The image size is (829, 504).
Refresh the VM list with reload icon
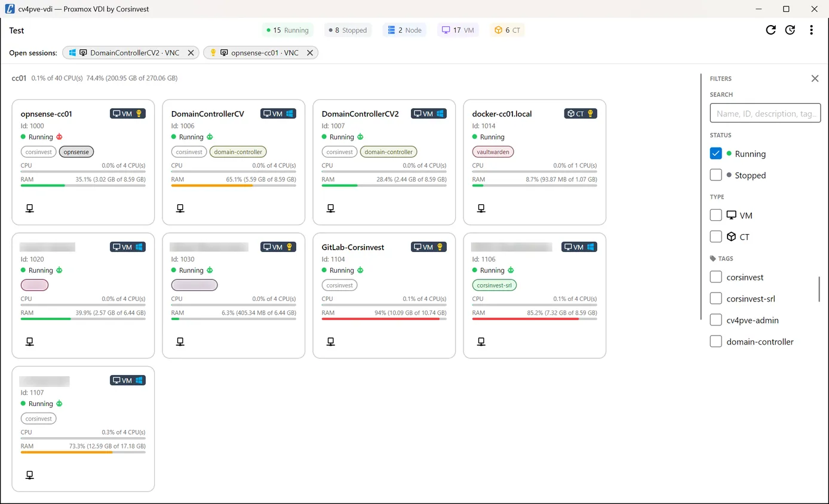[x=771, y=30]
